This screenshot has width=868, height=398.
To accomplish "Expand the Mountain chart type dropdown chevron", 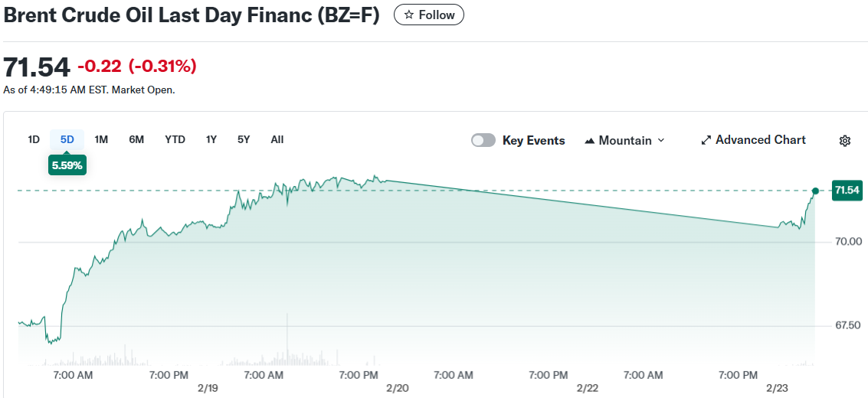I will point(661,141).
